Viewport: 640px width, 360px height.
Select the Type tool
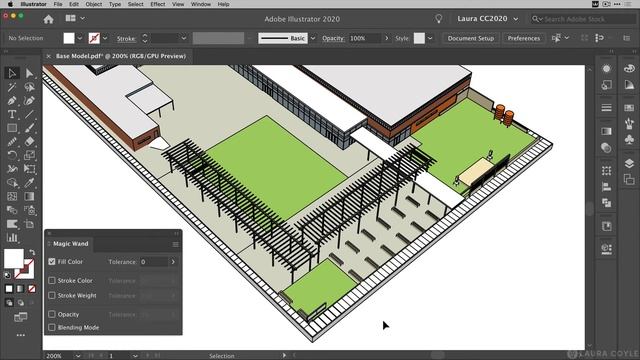[x=12, y=114]
